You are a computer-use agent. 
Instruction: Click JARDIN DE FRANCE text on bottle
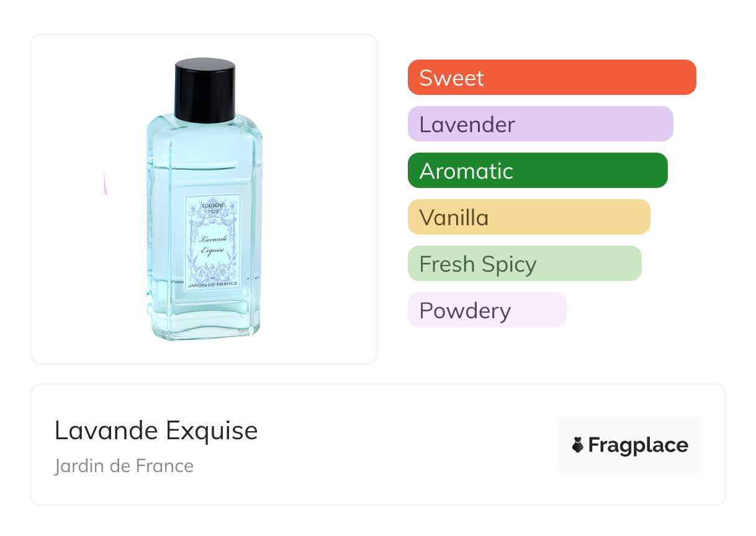click(213, 285)
